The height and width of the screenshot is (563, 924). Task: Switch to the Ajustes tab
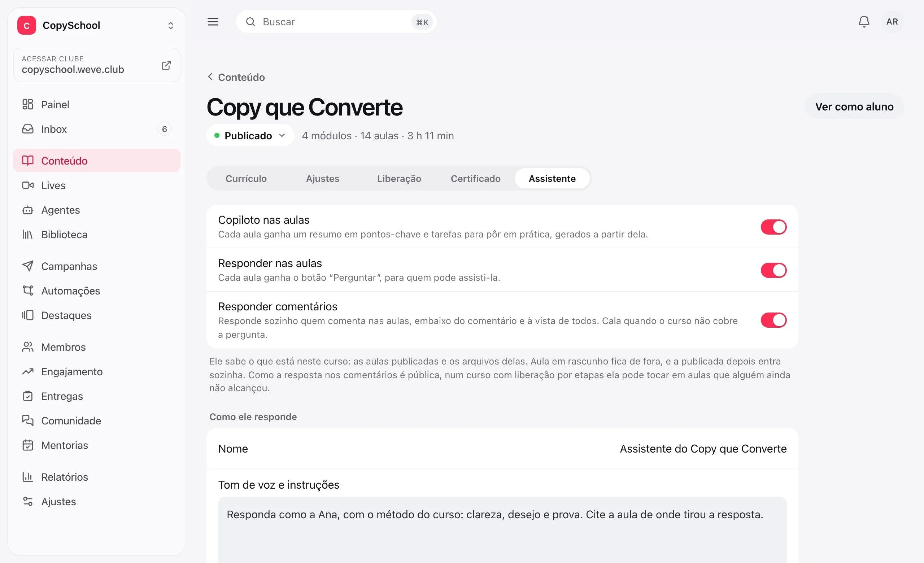pos(323,178)
